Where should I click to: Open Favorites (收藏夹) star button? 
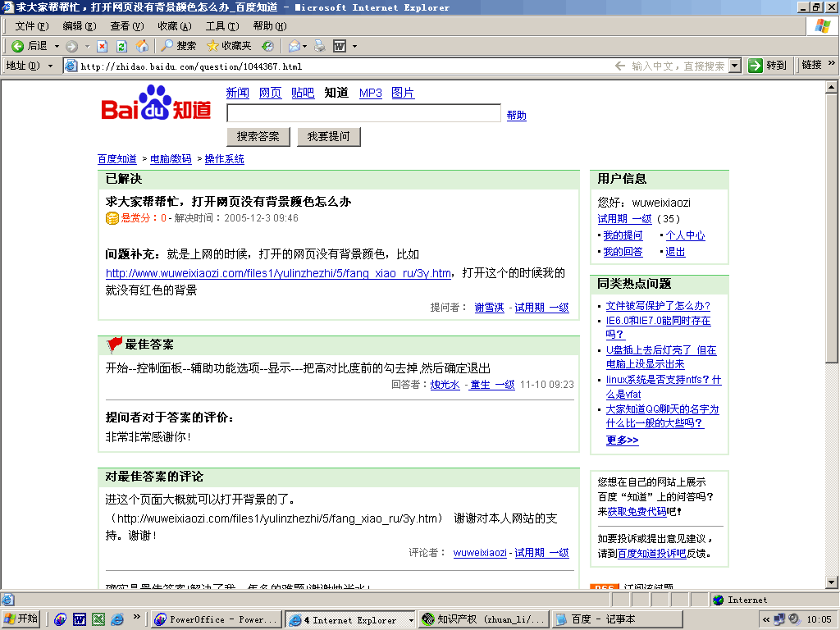(229, 46)
